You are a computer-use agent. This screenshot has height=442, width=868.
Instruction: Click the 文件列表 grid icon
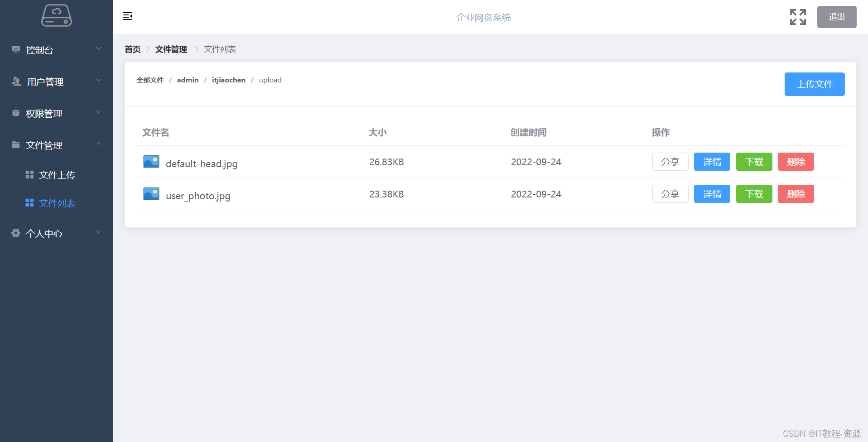click(x=29, y=203)
